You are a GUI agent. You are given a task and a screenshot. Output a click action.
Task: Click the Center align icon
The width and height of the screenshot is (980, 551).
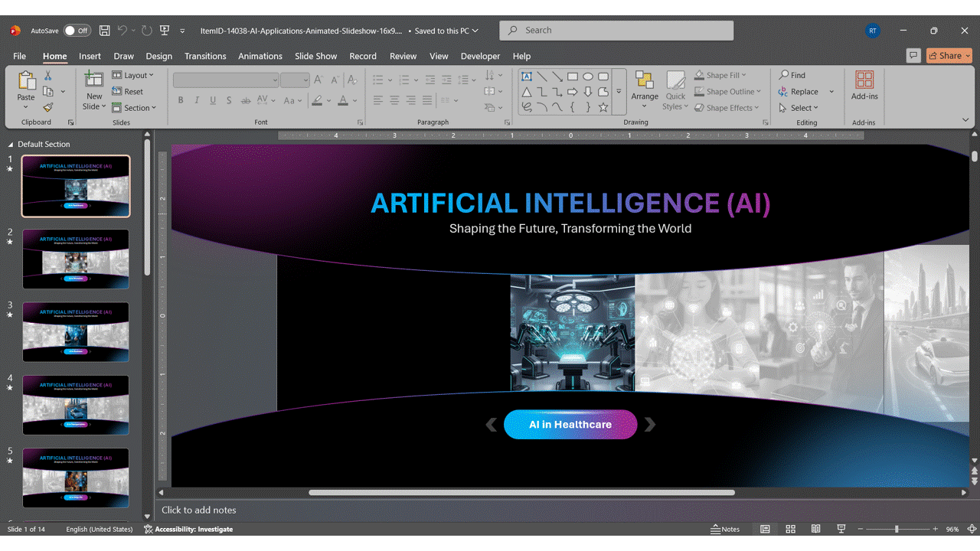(394, 100)
